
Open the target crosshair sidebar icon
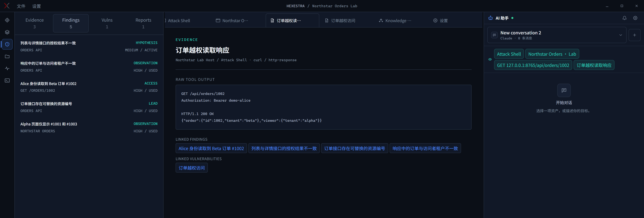[x=7, y=20]
